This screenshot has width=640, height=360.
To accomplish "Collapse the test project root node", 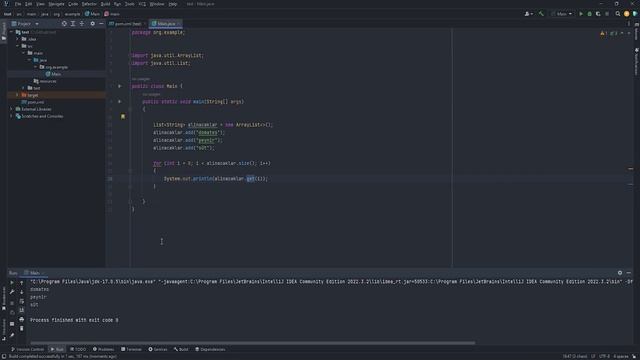I will [x=11, y=32].
